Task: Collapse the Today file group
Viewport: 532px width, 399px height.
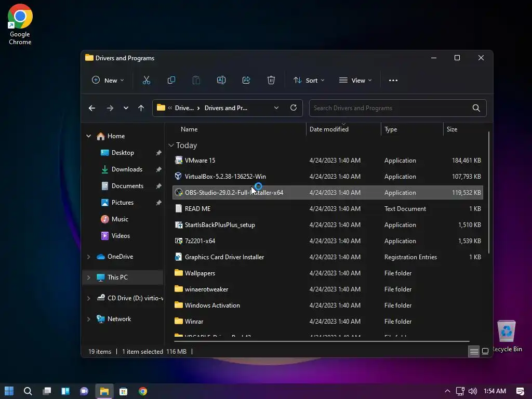Action: [x=171, y=145]
